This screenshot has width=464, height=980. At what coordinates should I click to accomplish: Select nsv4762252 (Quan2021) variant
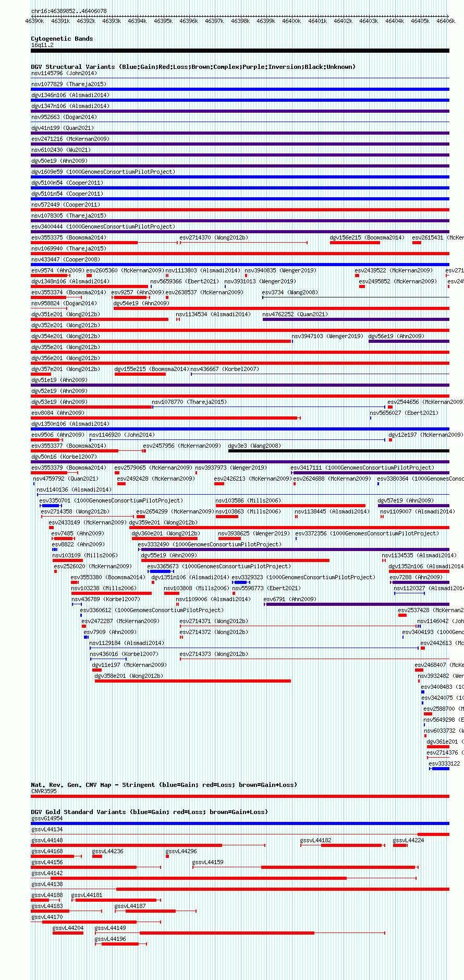click(x=295, y=314)
